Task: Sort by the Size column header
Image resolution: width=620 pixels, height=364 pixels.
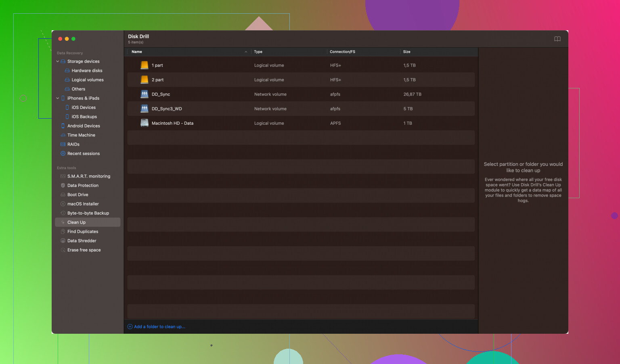Action: (x=406, y=52)
